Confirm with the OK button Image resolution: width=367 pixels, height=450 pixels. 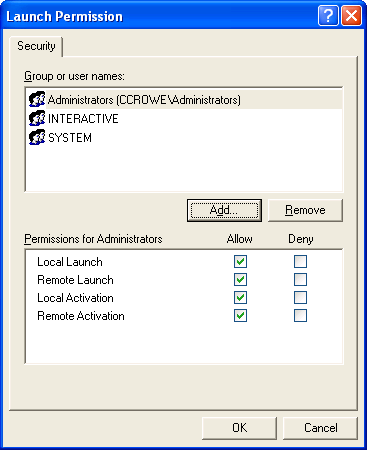click(239, 428)
